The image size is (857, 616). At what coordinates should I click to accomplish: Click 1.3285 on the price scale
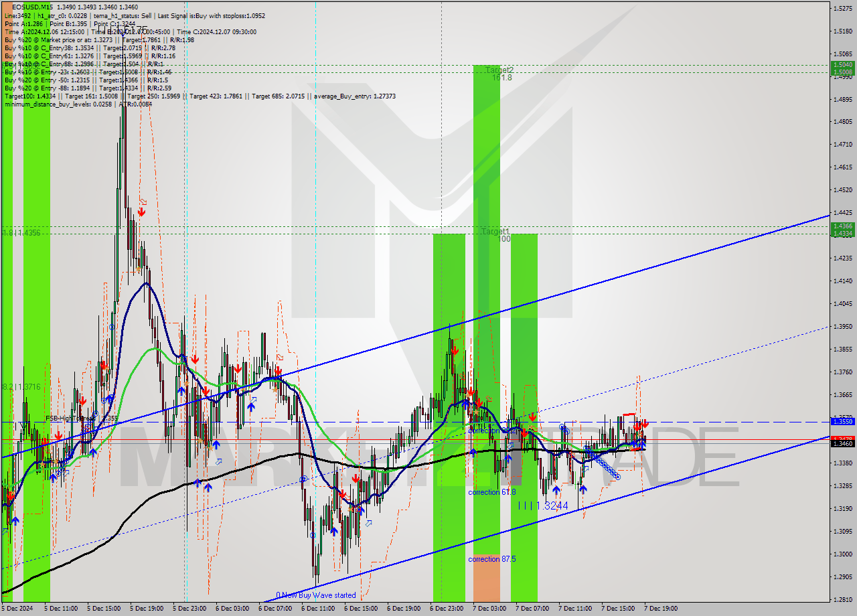coord(842,485)
